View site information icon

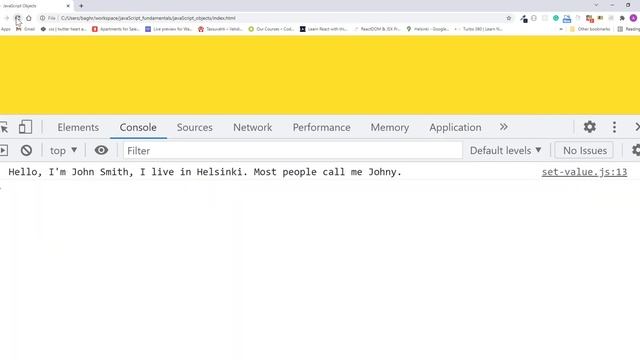(x=42, y=18)
